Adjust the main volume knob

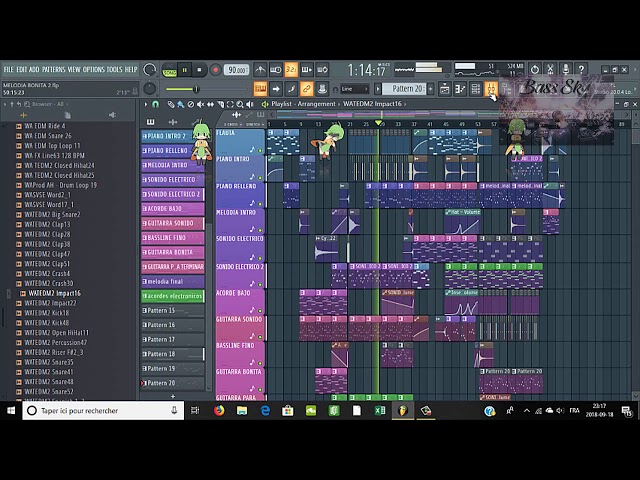pos(150,70)
